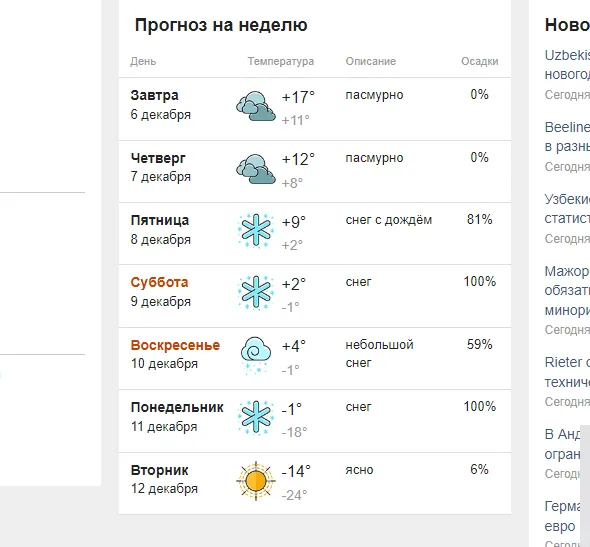Open the Мажоритарий news headline link
Image resolution: width=590 pixels, height=547 pixels.
[x=567, y=290]
